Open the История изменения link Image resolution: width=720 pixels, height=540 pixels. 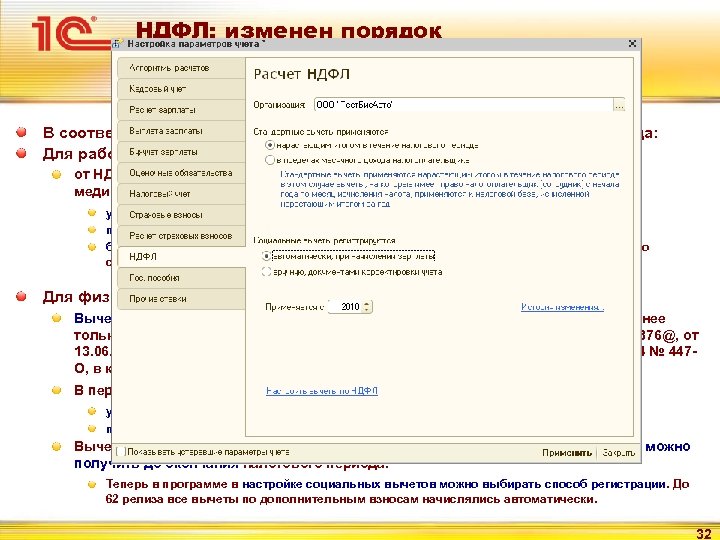point(562,307)
